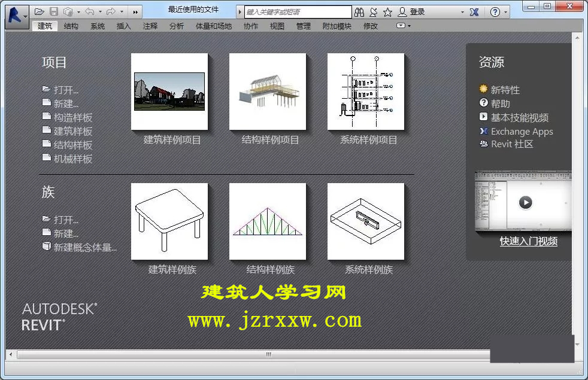588x380 pixels.
Task: Open the 系统样例族 thumbnail
Action: (366, 221)
